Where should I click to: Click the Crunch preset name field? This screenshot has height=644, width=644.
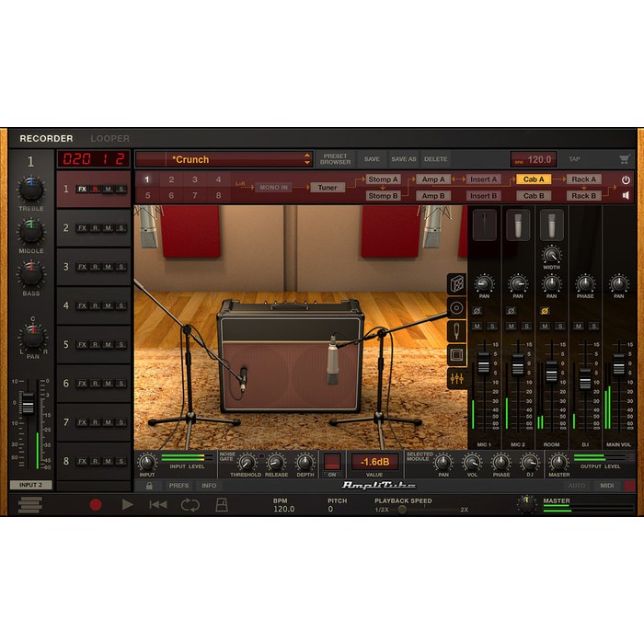click(224, 159)
